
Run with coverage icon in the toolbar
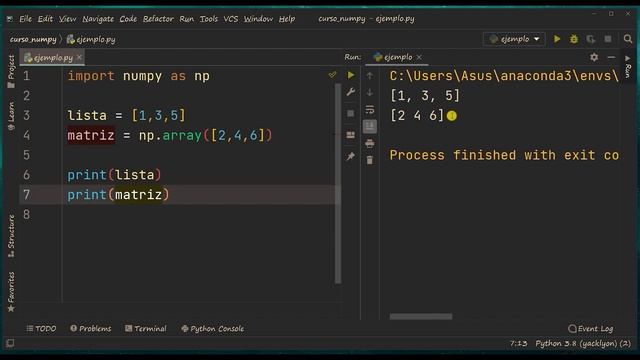coord(591,39)
